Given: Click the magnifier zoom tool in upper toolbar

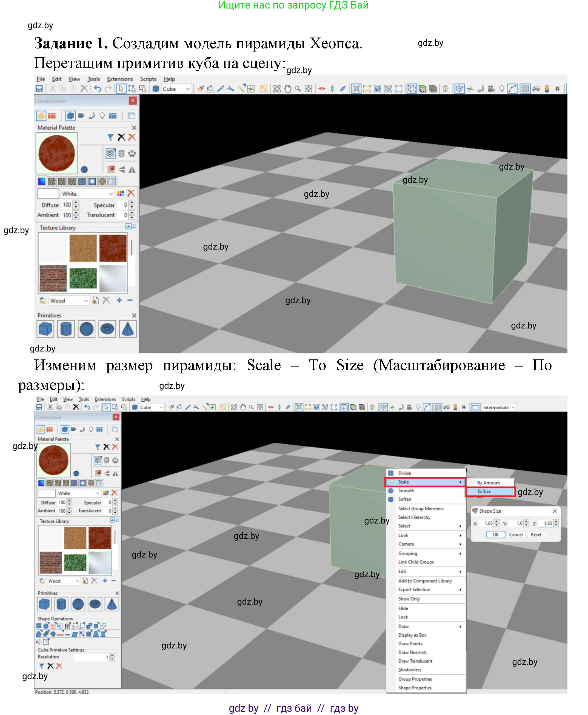Looking at the screenshot, I should pyautogui.click(x=298, y=89).
